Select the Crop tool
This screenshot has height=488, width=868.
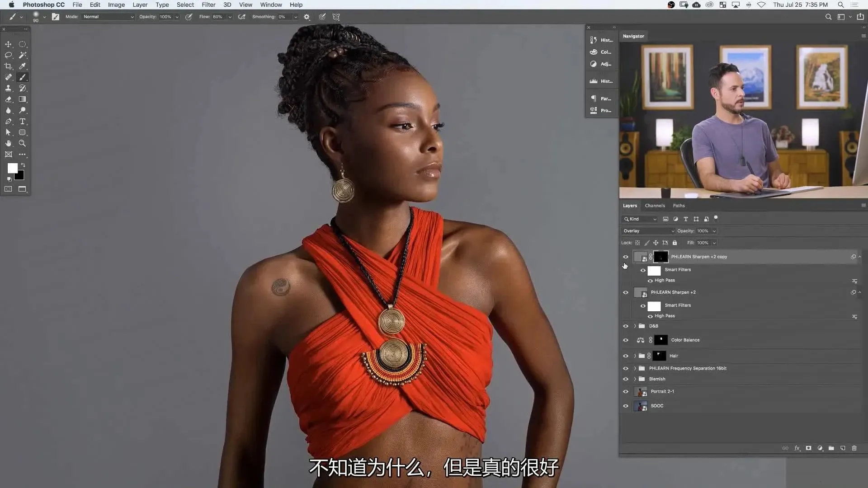(8, 66)
